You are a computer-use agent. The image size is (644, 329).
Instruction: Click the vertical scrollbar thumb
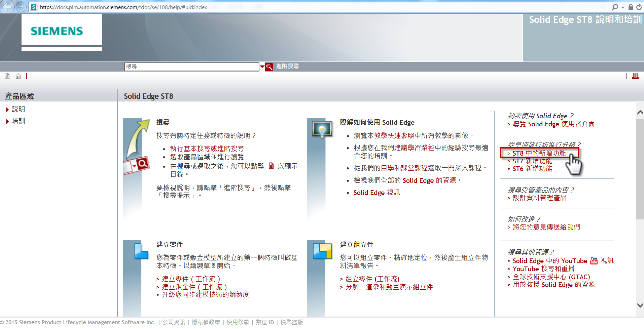(640, 169)
